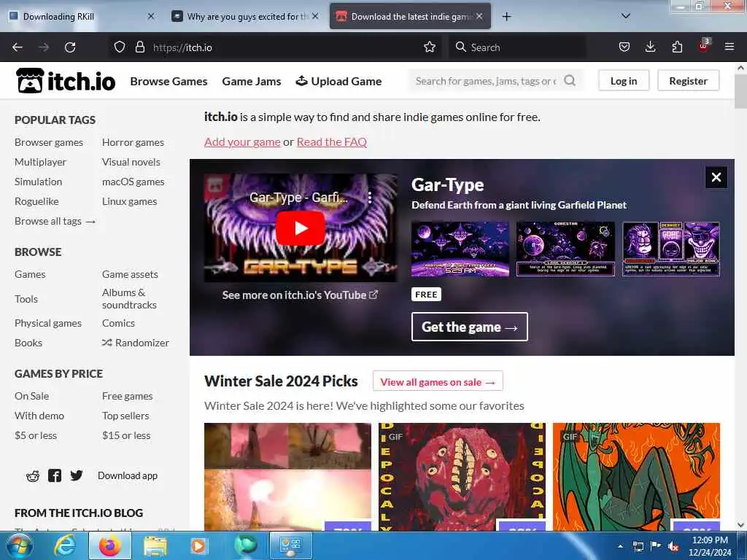Viewport: 747px width, 560px height.
Task: Open the Browser games tag
Action: [x=49, y=142]
